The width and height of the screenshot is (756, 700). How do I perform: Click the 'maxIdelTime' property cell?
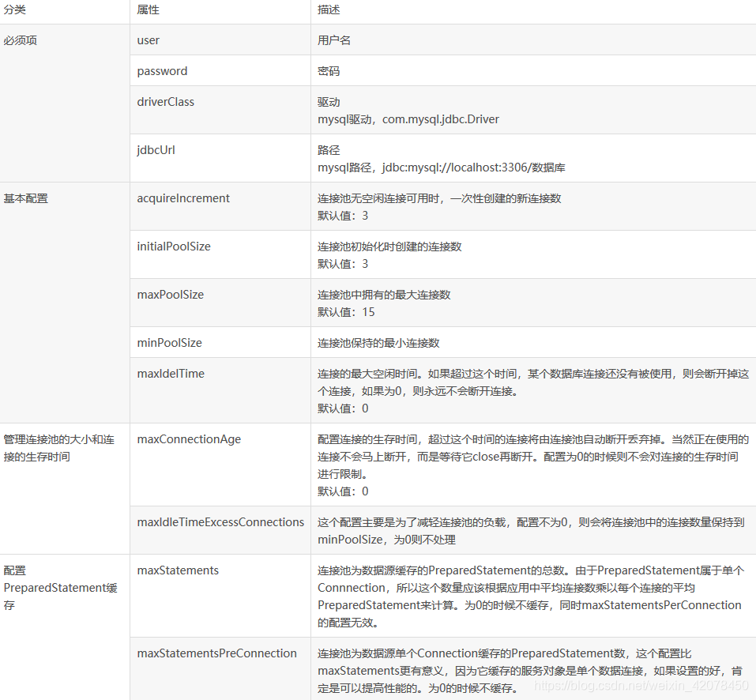(x=220, y=390)
